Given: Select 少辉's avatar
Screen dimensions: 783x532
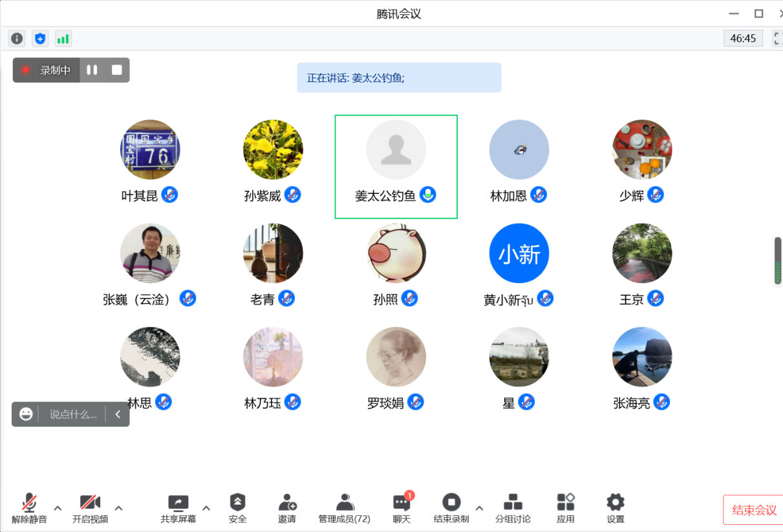Looking at the screenshot, I should (x=642, y=149).
